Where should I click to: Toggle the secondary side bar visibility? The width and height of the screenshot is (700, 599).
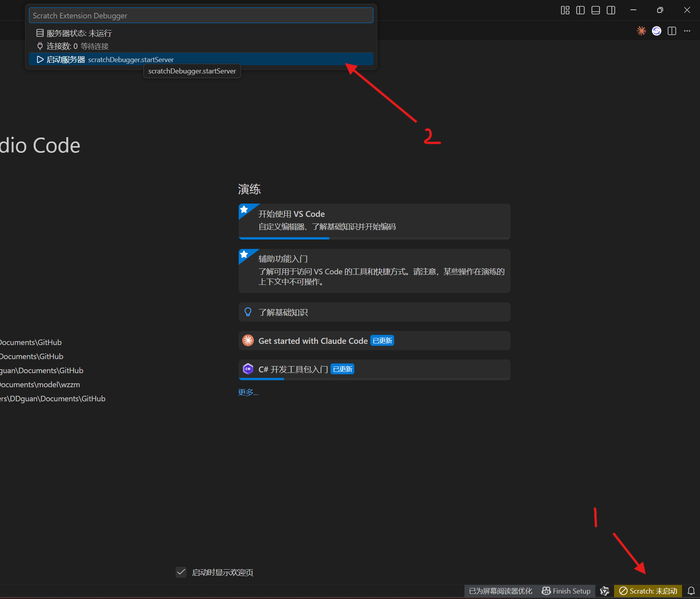click(611, 10)
